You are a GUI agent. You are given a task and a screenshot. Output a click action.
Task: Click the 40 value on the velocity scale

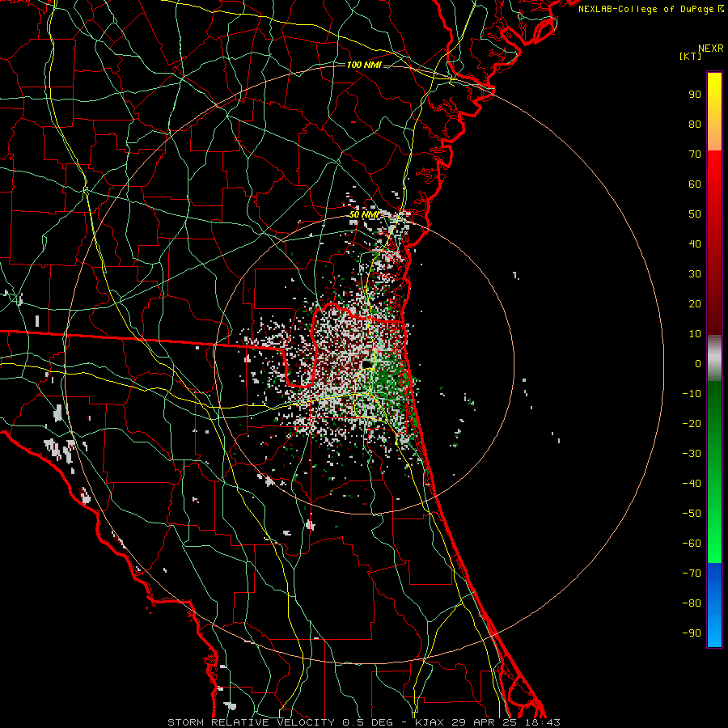[695, 244]
